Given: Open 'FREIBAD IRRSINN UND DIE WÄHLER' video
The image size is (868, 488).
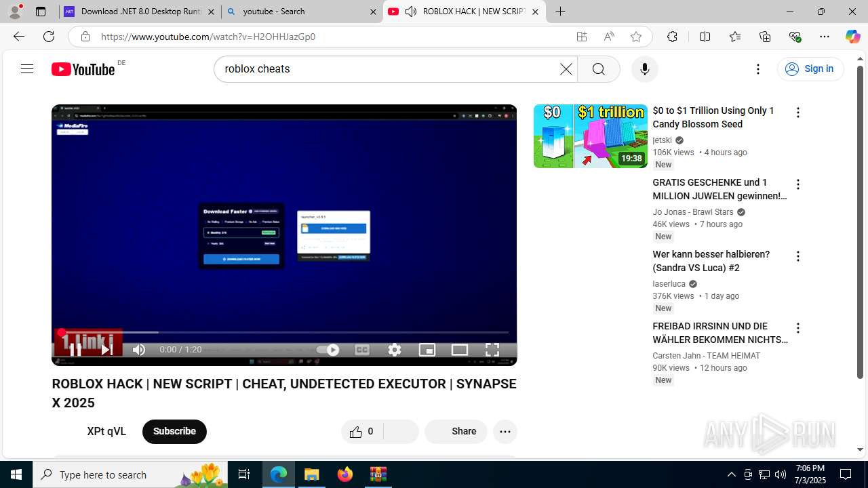Looking at the screenshot, I should tap(719, 333).
